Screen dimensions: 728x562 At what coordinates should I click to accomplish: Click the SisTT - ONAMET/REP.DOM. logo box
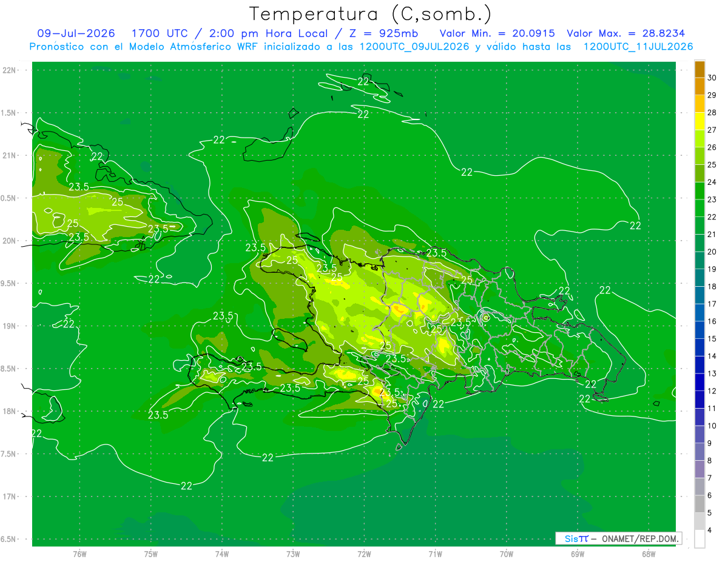[618, 538]
